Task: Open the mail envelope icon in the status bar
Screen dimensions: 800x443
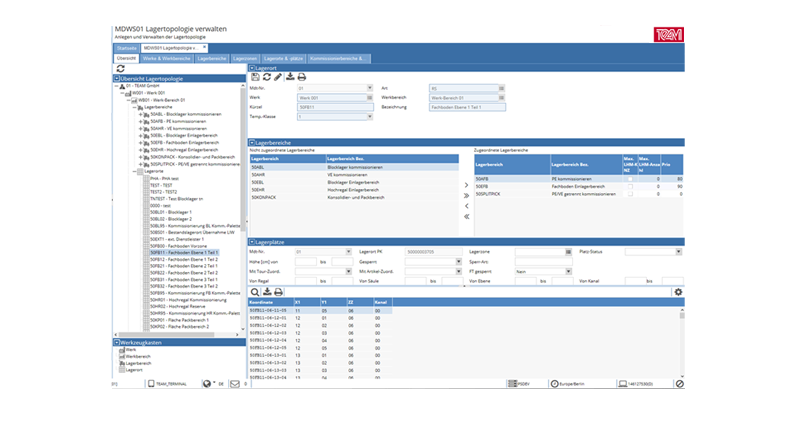Action: (x=235, y=384)
